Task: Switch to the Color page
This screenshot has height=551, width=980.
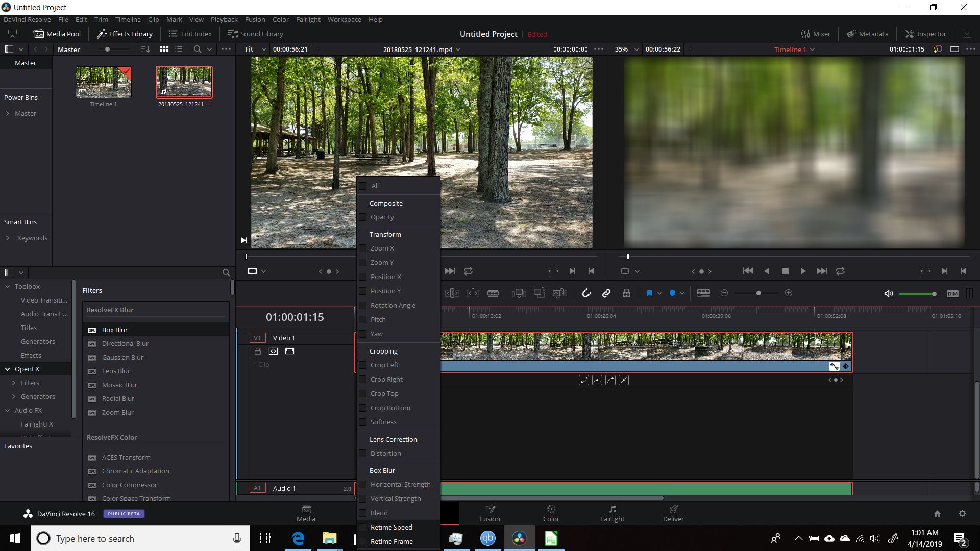Action: [x=551, y=513]
